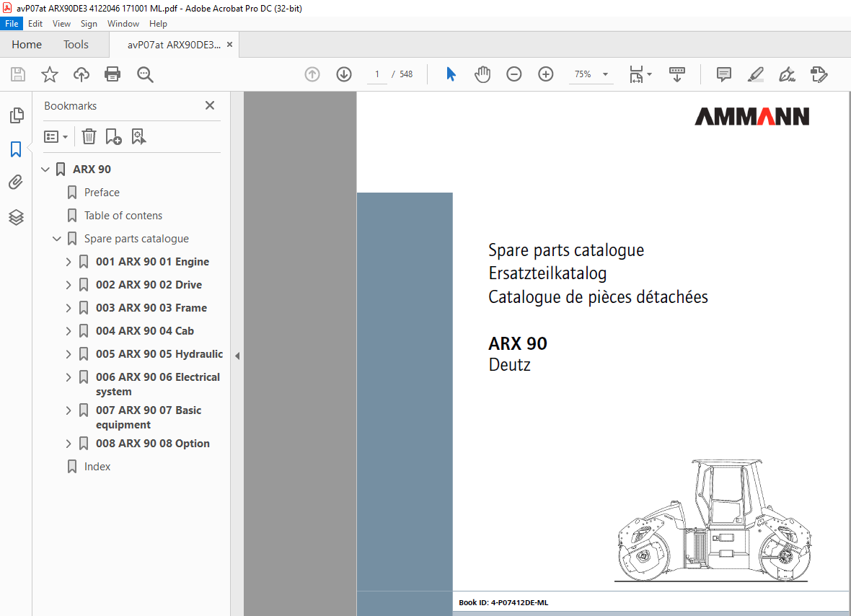
Task: Open the Help menu
Action: pos(158,24)
